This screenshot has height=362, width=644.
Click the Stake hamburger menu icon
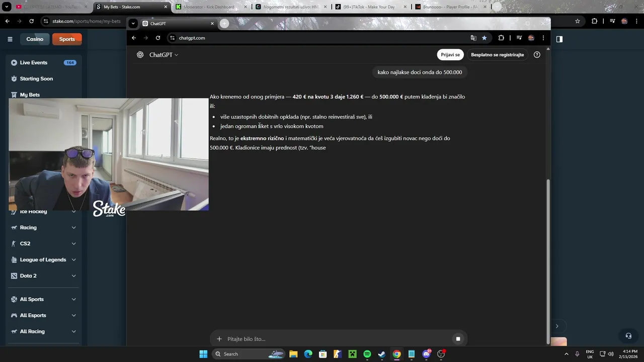point(10,39)
